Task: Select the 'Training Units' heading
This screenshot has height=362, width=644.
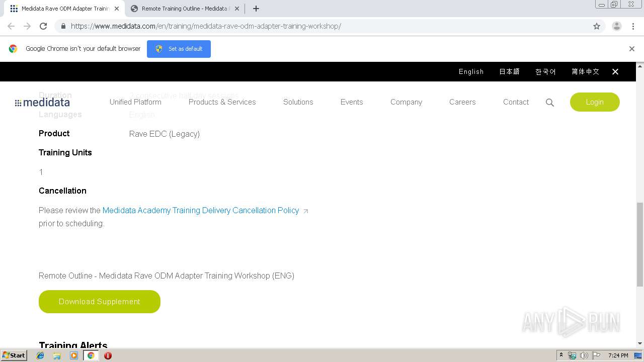Action: pos(65,152)
